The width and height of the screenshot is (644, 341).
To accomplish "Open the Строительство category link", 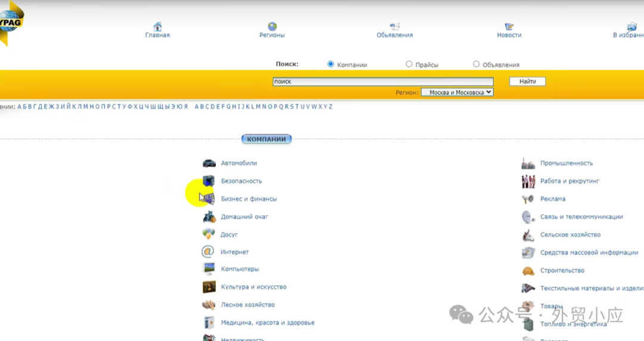I will (562, 270).
